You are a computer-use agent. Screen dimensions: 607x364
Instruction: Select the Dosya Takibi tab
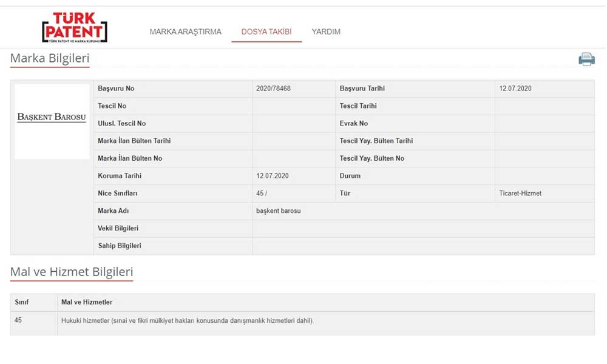click(266, 32)
